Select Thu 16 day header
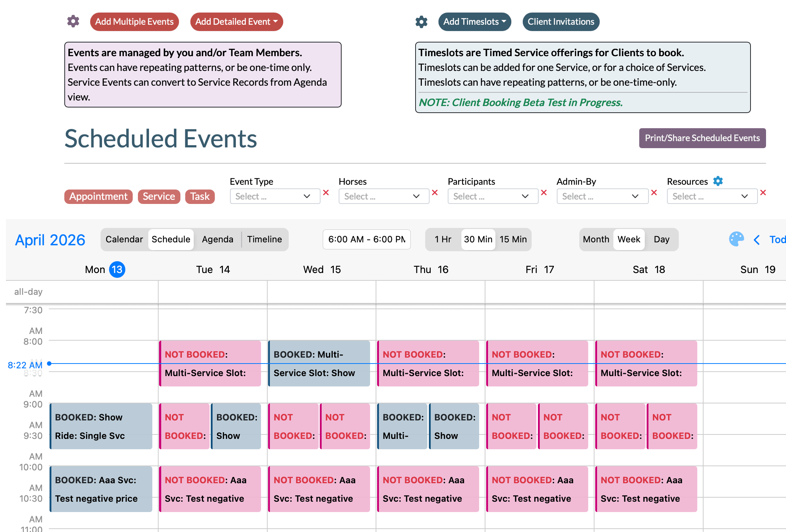The height and width of the screenshot is (532, 786). (431, 270)
